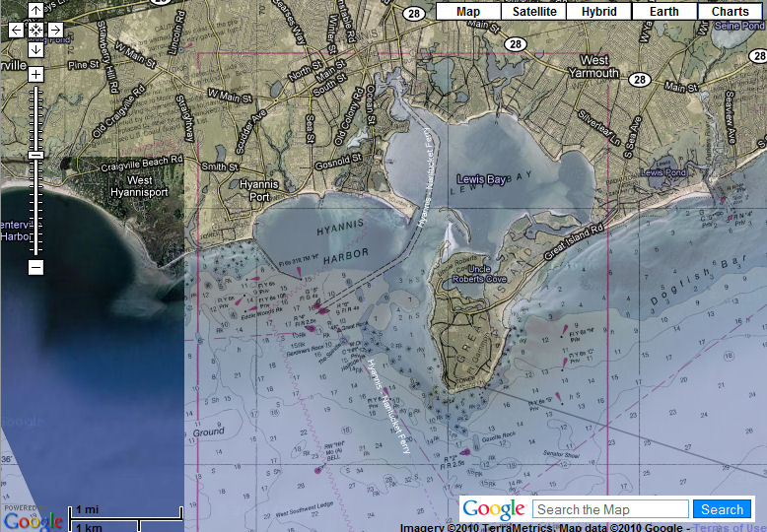The image size is (767, 532).
Task: Zoom out with the minus button
Action: (35, 267)
